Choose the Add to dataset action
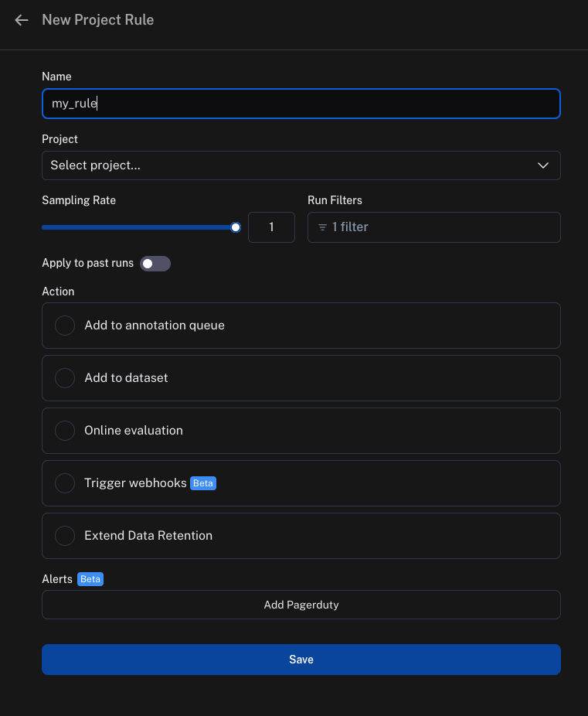The image size is (588, 716). (65, 378)
